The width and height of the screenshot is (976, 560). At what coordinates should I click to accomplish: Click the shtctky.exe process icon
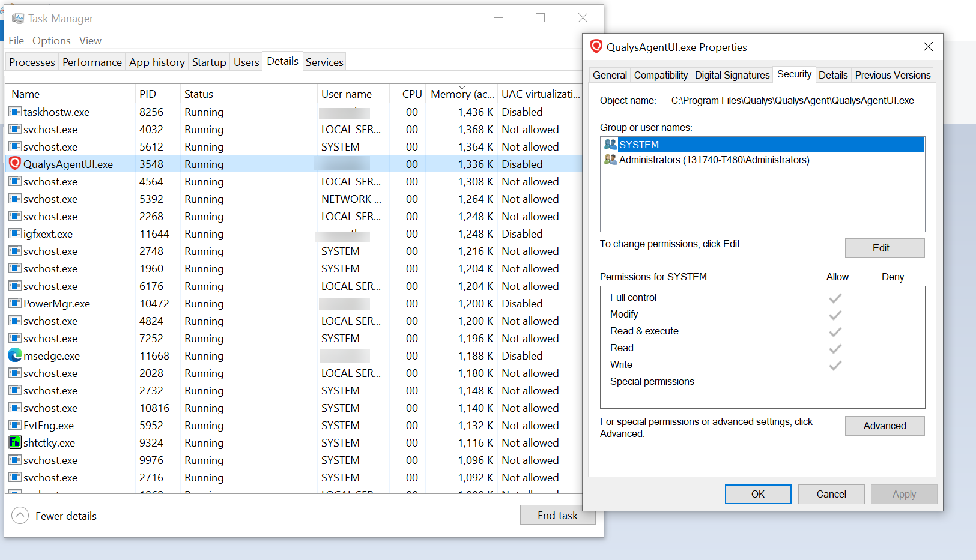pyautogui.click(x=15, y=442)
